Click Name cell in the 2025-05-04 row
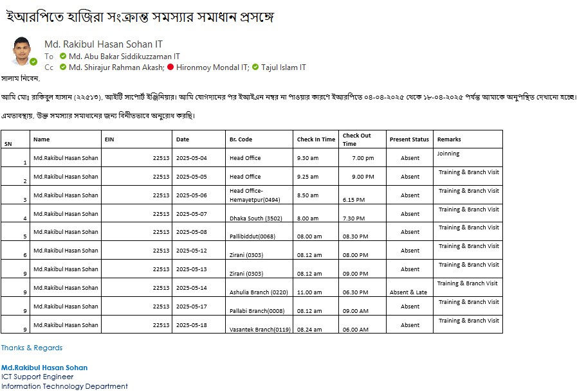 pos(66,158)
